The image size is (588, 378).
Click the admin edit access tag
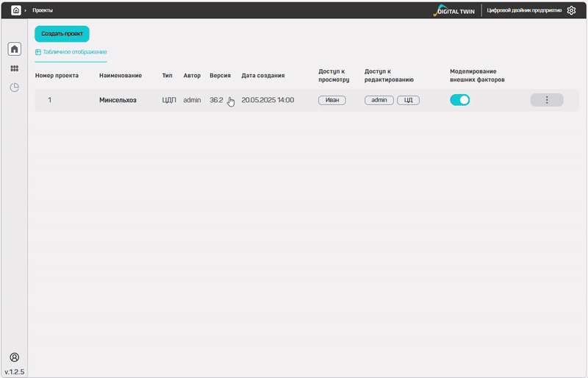[x=379, y=100]
